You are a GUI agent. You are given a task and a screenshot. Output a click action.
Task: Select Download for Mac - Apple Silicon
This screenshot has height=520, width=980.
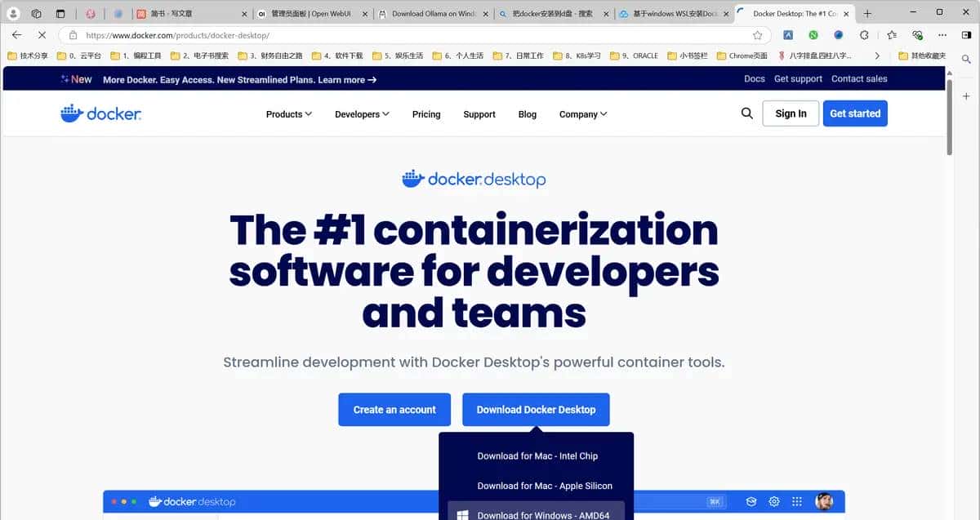tap(544, 486)
